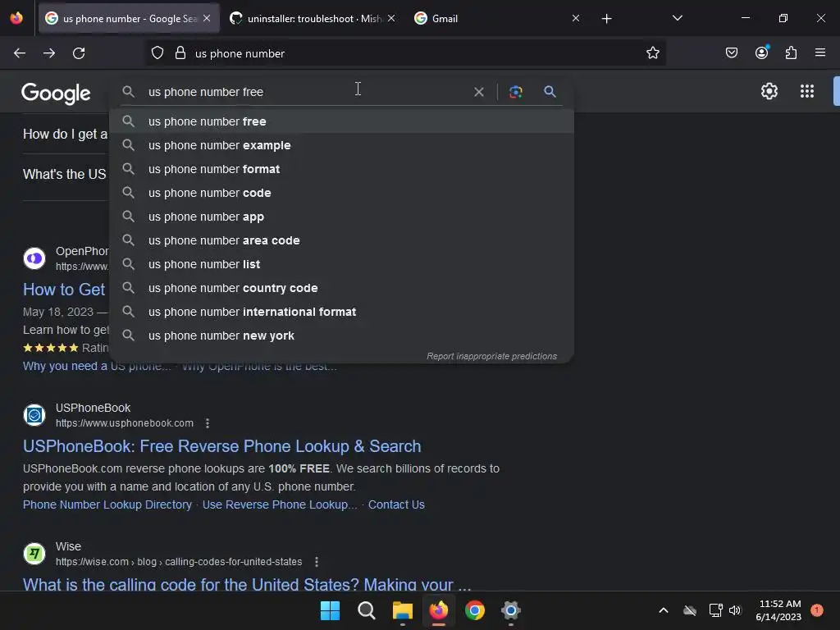Open the volume control in system tray
The height and width of the screenshot is (630, 840).
[x=734, y=610]
